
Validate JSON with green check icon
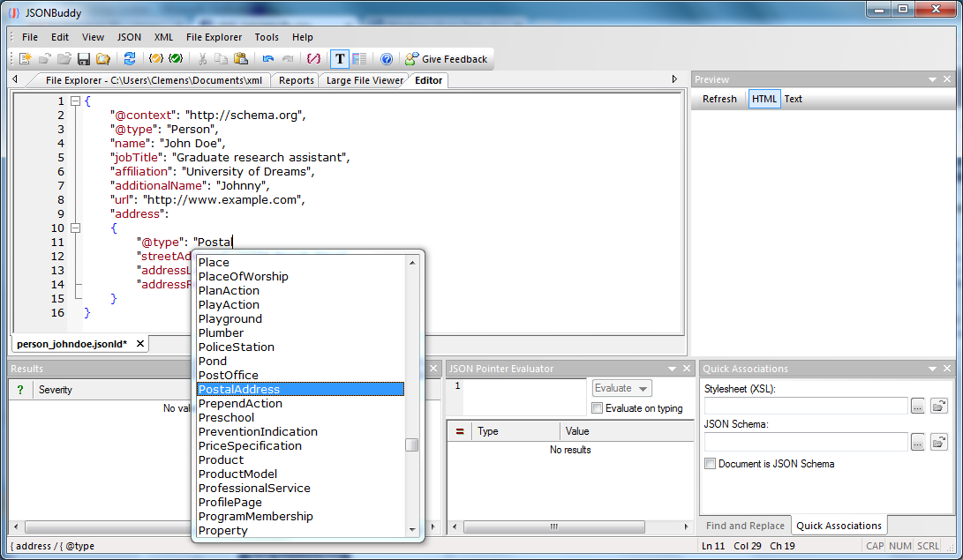coord(176,59)
